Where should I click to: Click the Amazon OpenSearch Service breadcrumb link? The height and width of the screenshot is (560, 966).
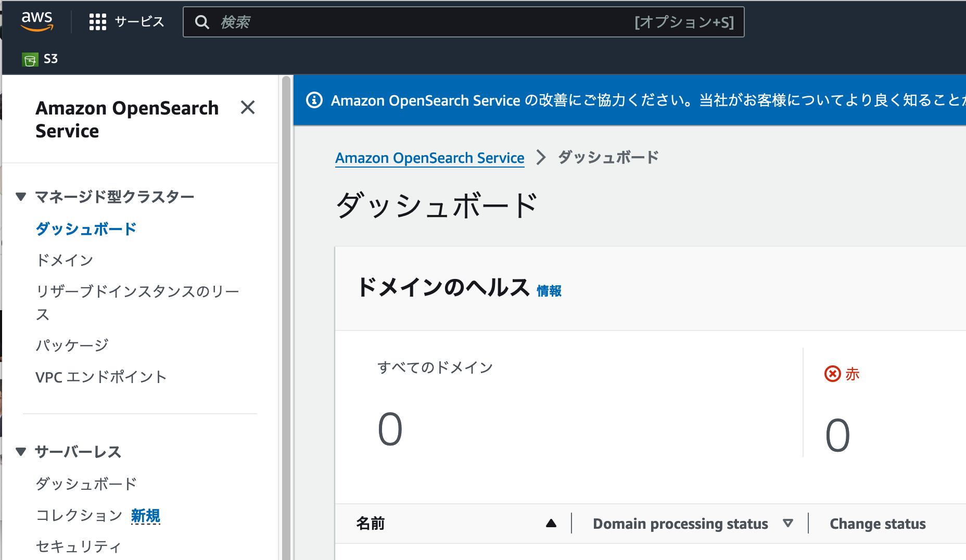[x=429, y=158]
